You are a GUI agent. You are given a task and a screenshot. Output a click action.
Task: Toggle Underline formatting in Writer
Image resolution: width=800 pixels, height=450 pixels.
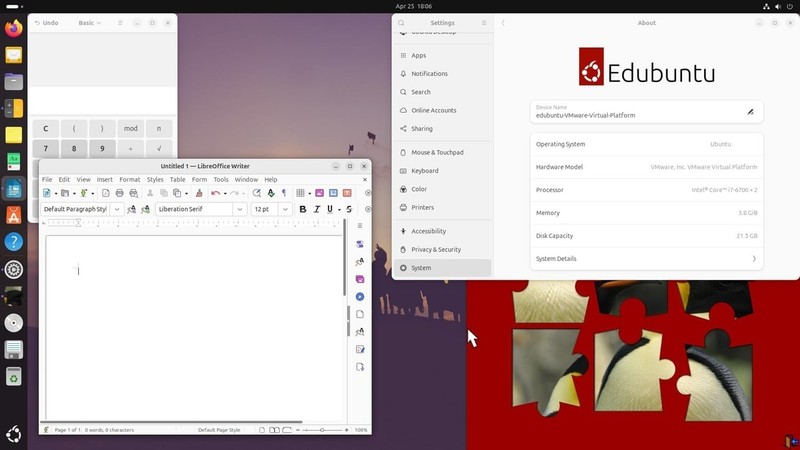(x=330, y=209)
